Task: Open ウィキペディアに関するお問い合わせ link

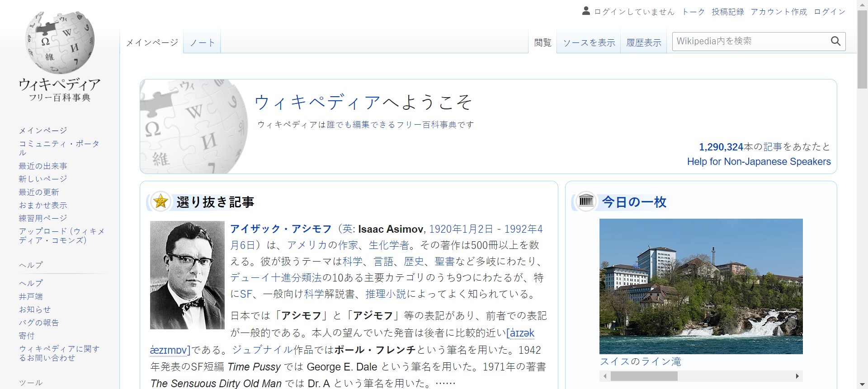Action: click(59, 353)
